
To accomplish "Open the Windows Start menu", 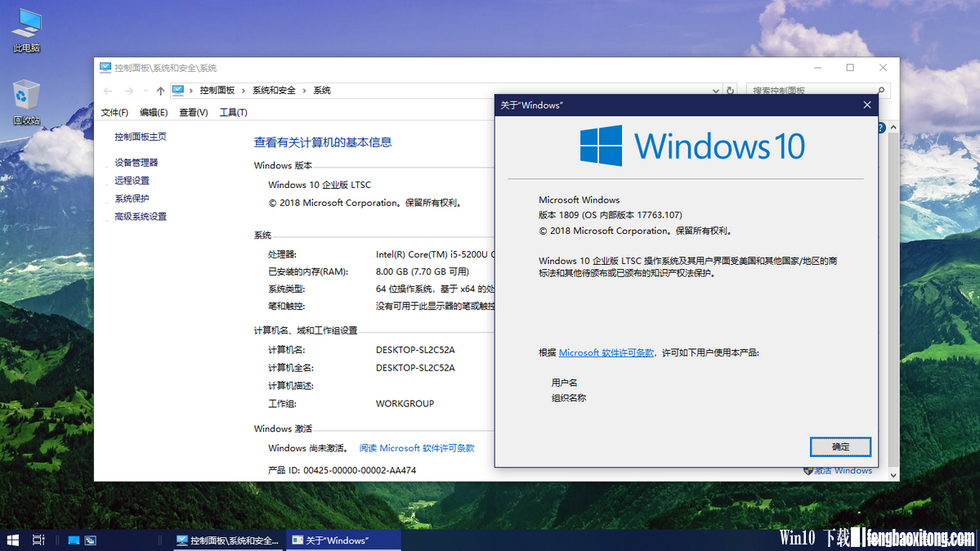I will [12, 540].
